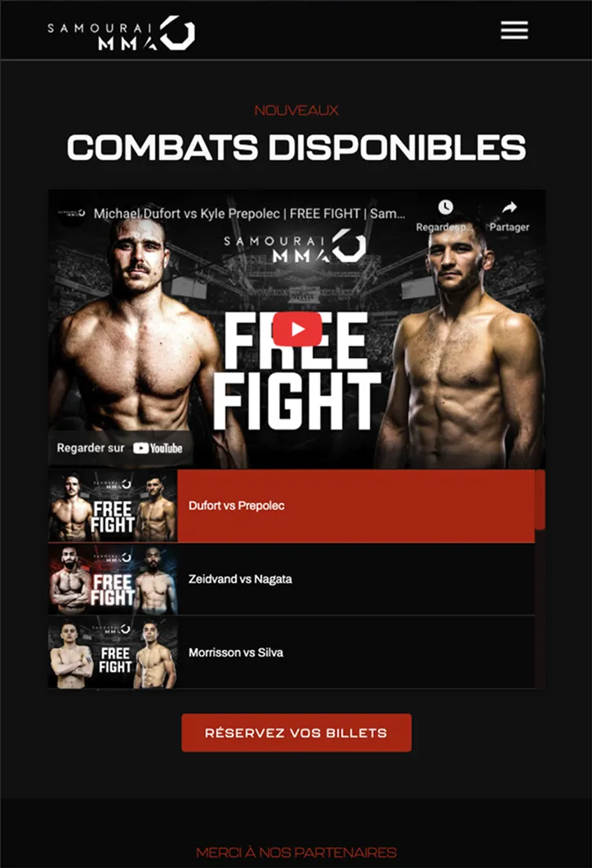
Task: Click the YouTube channel avatar icon
Action: (x=73, y=213)
